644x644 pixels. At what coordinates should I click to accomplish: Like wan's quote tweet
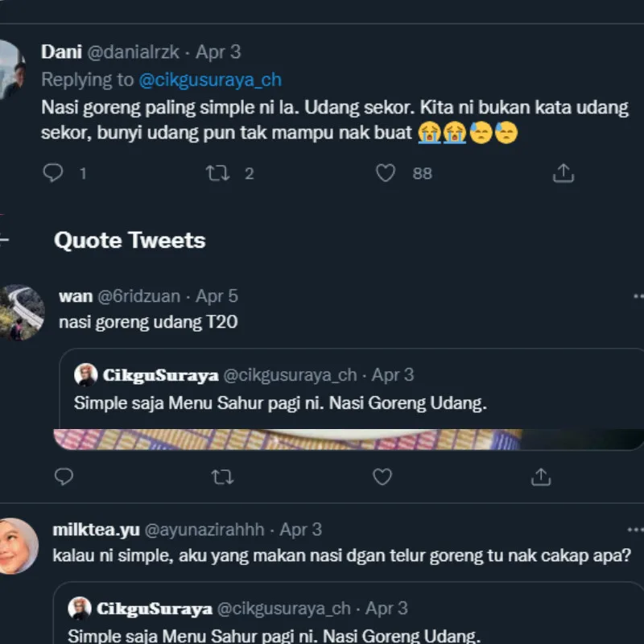point(382,477)
